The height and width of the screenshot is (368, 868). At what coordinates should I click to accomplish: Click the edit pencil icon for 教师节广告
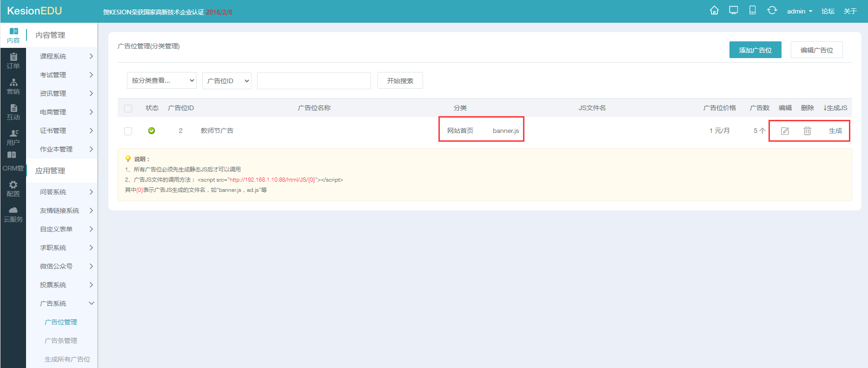pos(785,131)
